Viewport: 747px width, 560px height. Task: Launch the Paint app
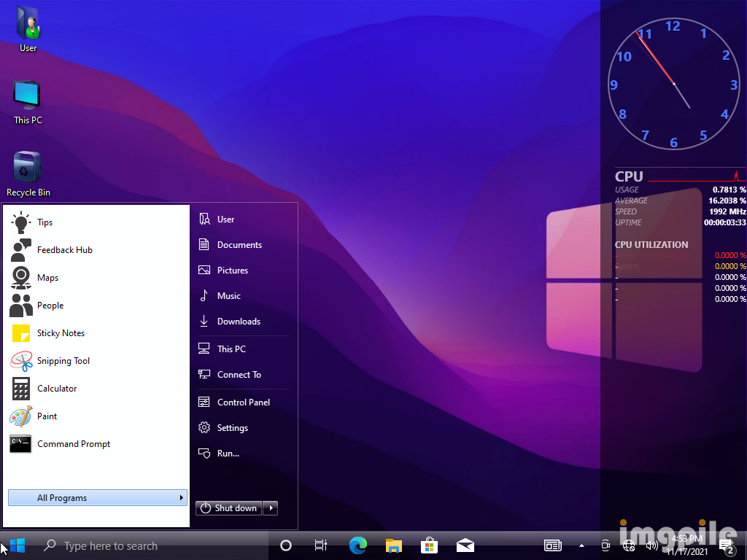(47, 416)
